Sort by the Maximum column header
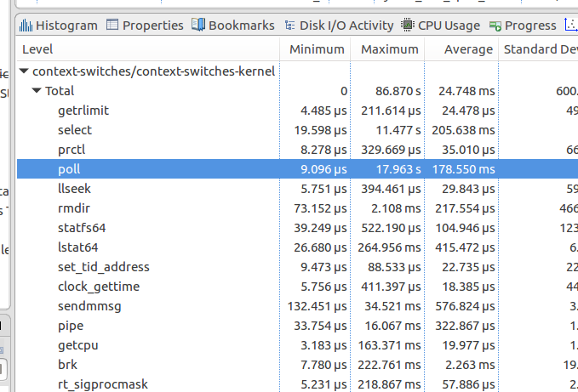Screen dimensions: 578x392 tap(389, 49)
